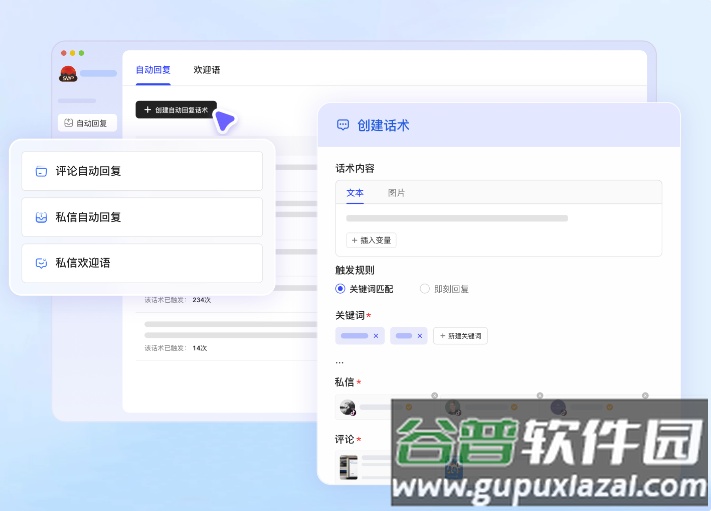Switch to the 自动回复 tab
The image size is (711, 511).
tap(153, 70)
